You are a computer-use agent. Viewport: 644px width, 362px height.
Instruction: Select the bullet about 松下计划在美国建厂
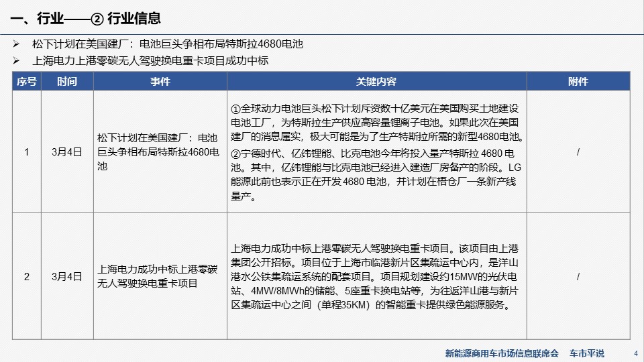[x=168, y=44]
